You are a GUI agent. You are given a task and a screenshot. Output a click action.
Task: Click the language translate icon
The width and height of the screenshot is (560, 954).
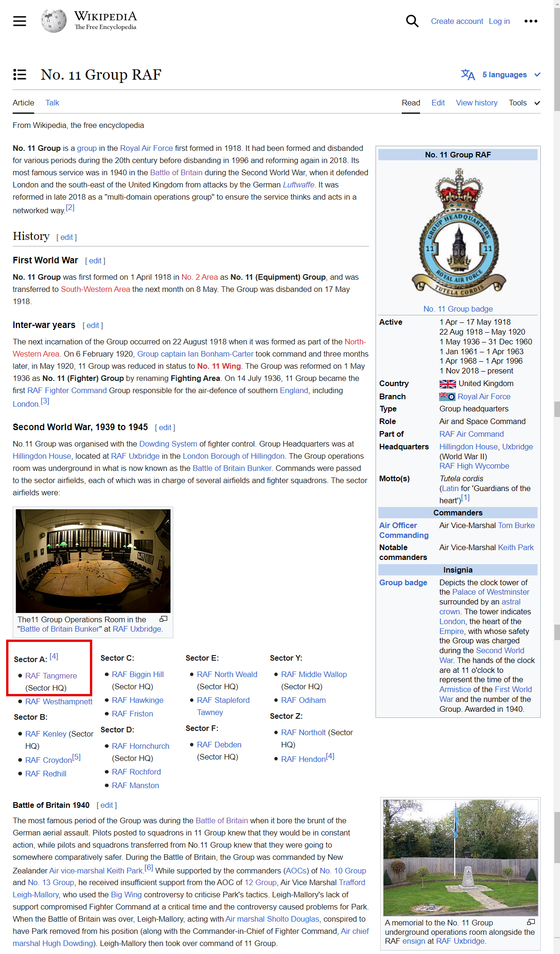(x=468, y=75)
